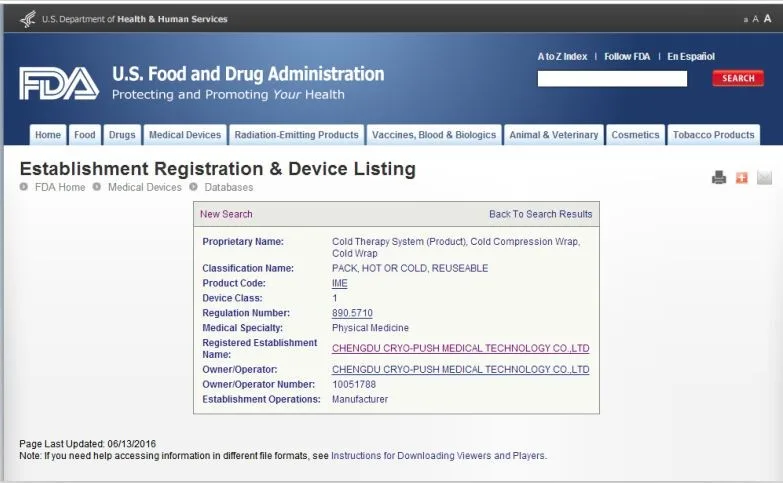Open the Cosmetics tab
Image resolution: width=783 pixels, height=483 pixels.
click(x=635, y=135)
